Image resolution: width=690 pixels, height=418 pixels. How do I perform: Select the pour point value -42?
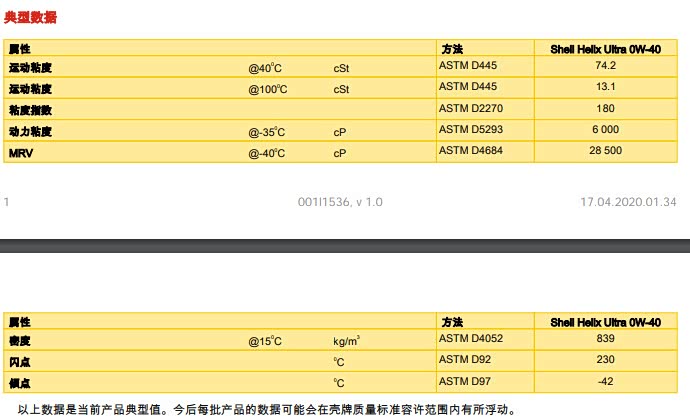point(606,381)
